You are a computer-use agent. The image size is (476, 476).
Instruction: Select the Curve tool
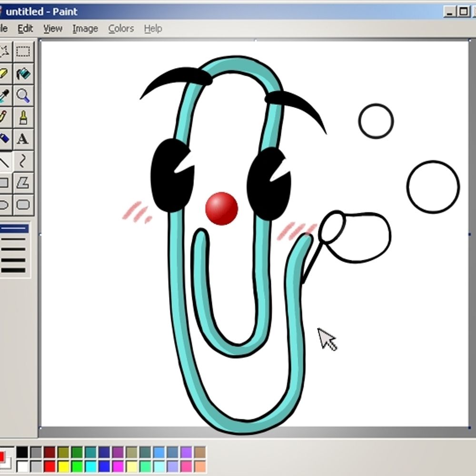23,161
